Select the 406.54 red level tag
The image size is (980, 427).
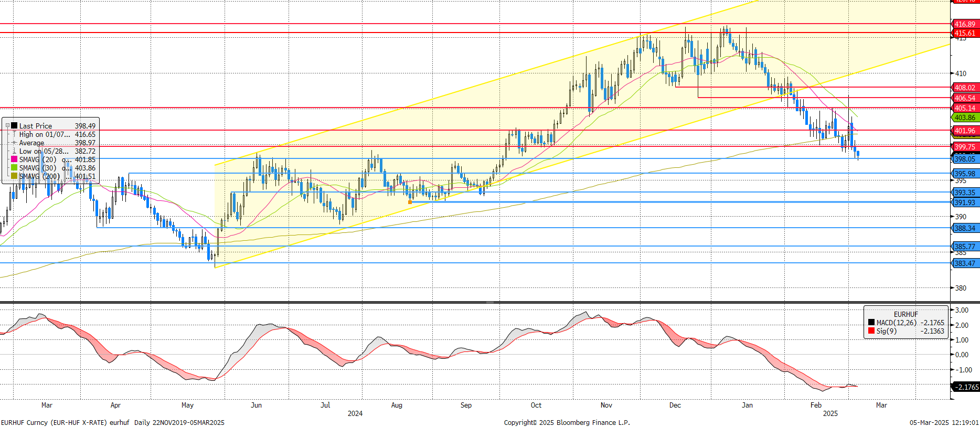point(965,98)
